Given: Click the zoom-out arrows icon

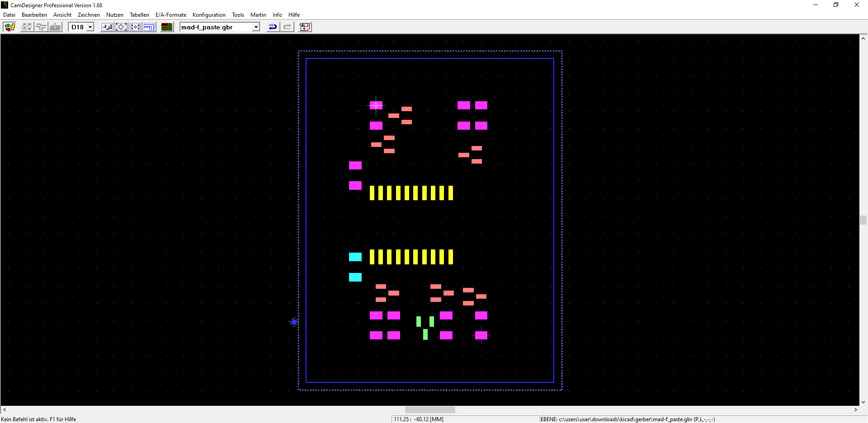Looking at the screenshot, I should click(135, 27).
